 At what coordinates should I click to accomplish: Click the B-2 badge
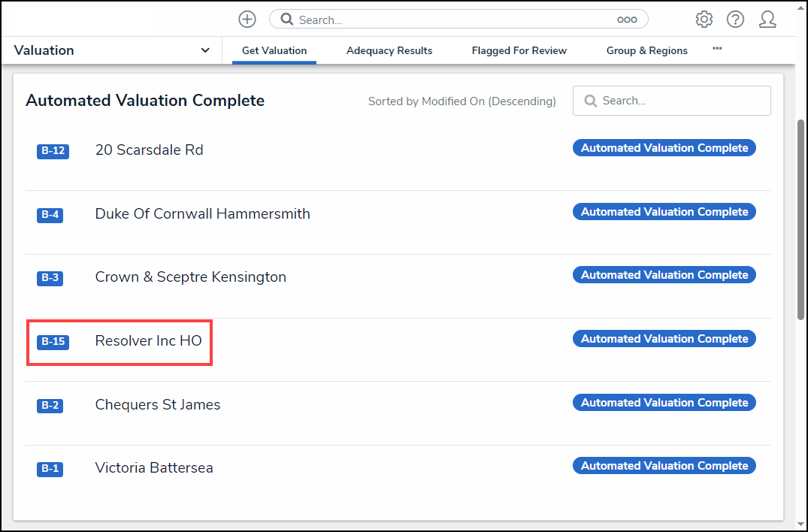50,406
